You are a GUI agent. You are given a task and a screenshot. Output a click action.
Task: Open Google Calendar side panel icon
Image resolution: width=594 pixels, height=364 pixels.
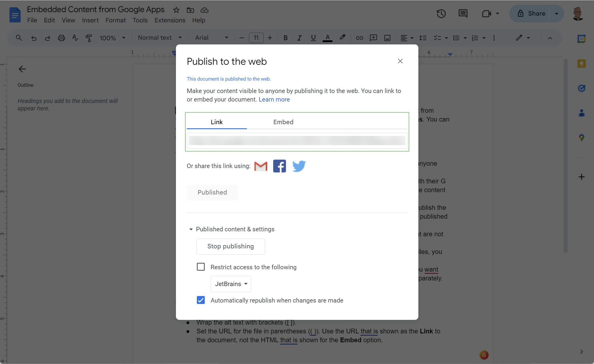coord(581,39)
